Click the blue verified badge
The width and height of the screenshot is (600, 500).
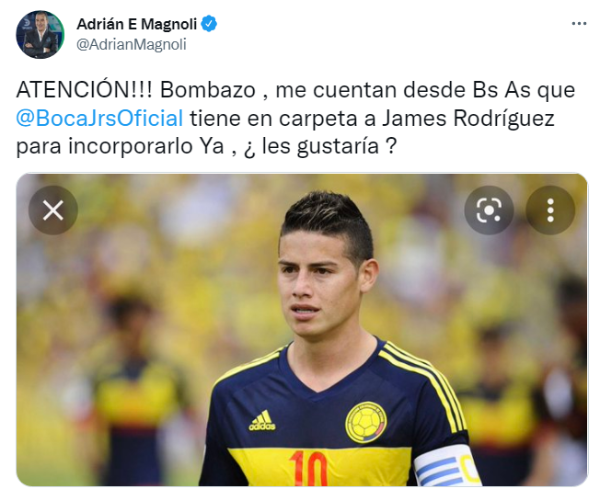(x=209, y=24)
